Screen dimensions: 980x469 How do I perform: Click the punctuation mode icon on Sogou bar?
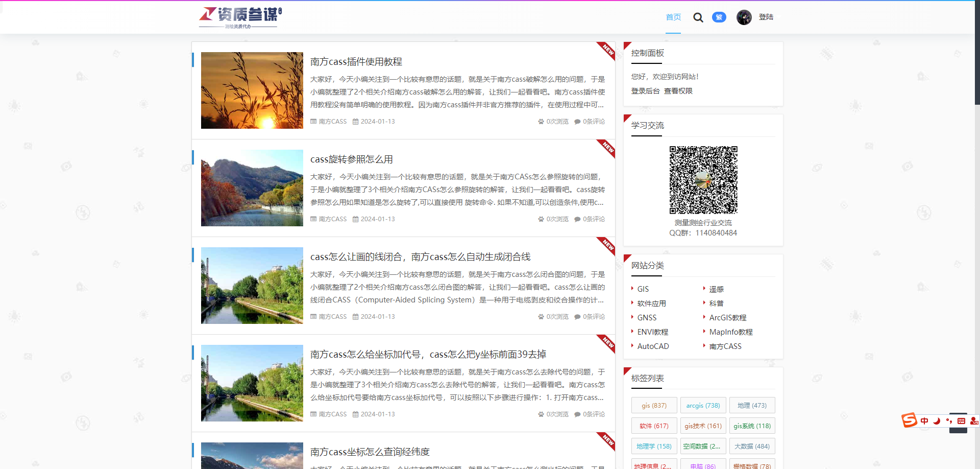pyautogui.click(x=948, y=420)
